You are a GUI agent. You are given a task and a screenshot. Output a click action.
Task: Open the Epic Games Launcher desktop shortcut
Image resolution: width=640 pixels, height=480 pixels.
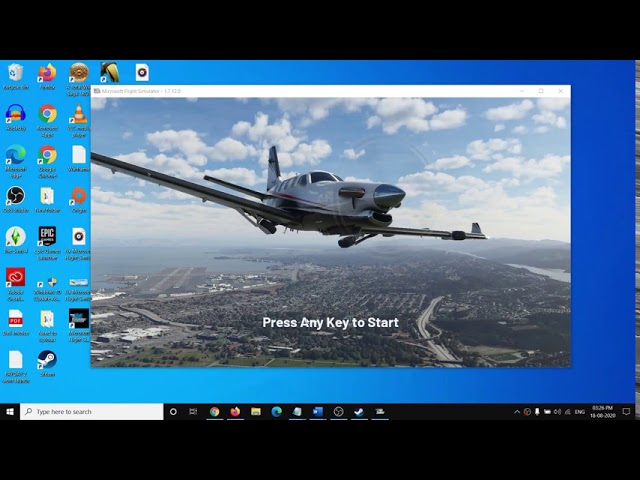[x=47, y=243]
